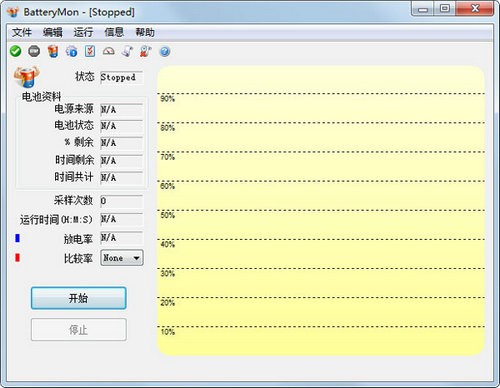Click the 采样次数 value field
500x388 pixels.
click(122, 201)
